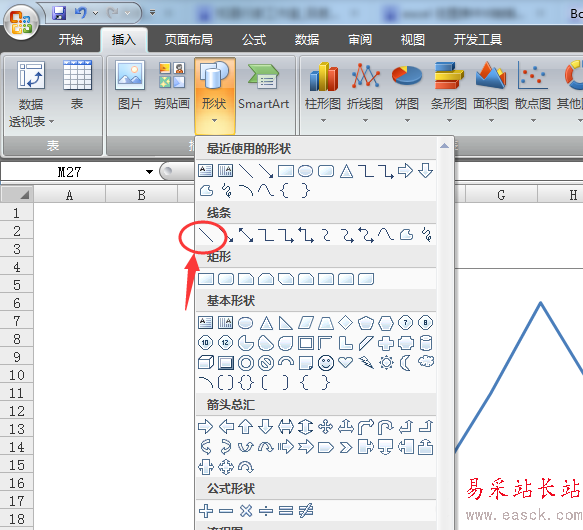Screen dimensions: 583x530
Task: Select oval in 最近使用的形状
Action: coord(306,171)
